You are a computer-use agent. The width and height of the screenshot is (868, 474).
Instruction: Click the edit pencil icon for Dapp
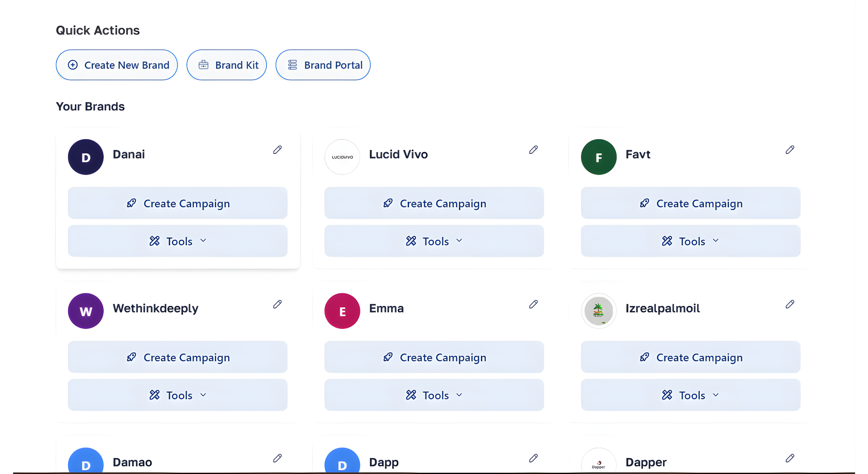[533, 458]
